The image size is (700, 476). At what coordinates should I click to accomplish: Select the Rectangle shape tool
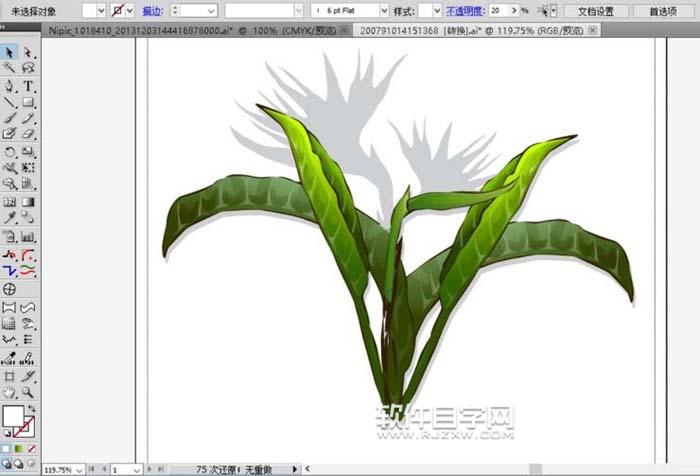pyautogui.click(x=28, y=102)
